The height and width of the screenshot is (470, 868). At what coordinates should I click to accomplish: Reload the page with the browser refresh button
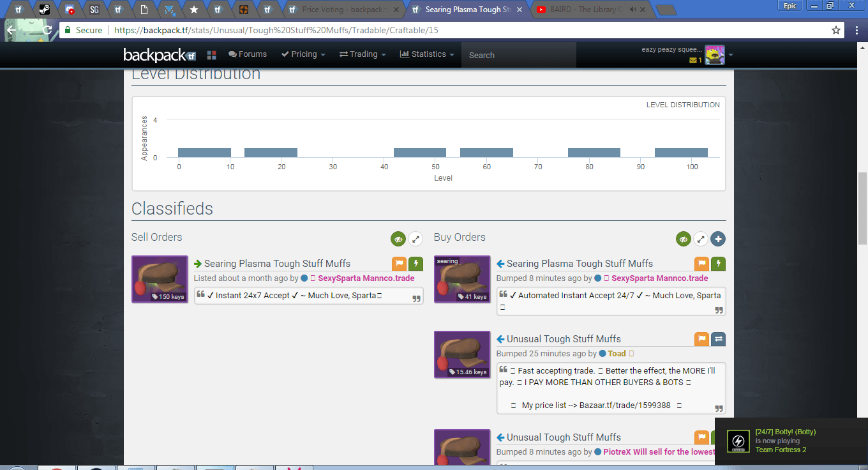47,30
